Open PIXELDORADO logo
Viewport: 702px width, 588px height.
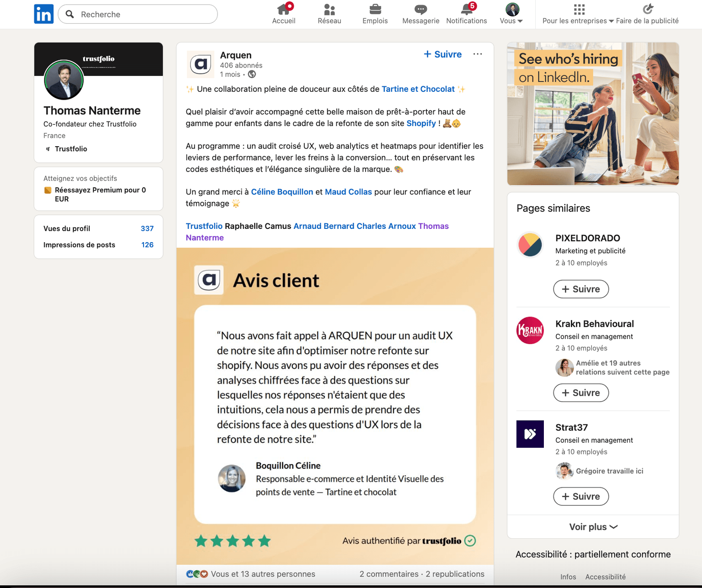click(530, 244)
